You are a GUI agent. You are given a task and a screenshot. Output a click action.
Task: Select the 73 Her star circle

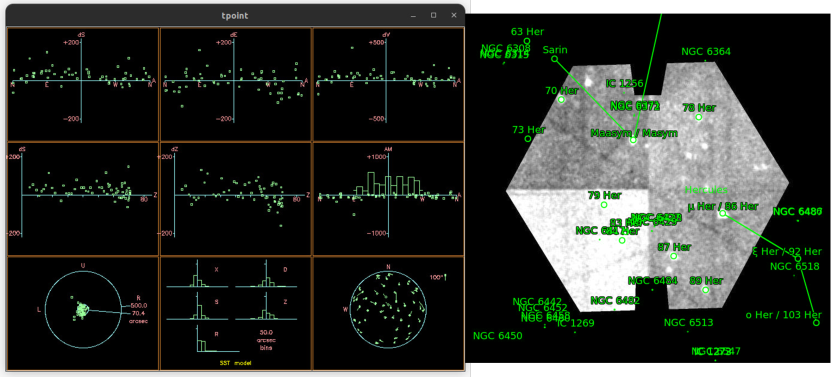[x=528, y=138]
